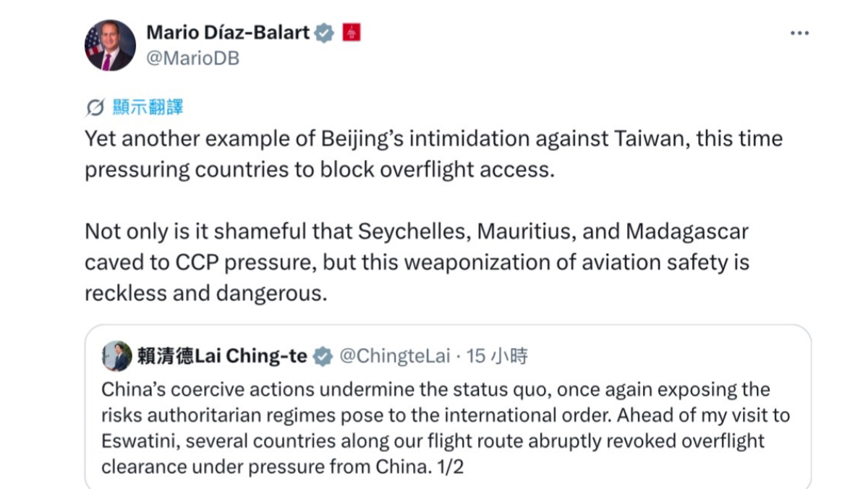The width and height of the screenshot is (868, 489).
Task: Open the @MarioDB handle link
Action: [192, 59]
